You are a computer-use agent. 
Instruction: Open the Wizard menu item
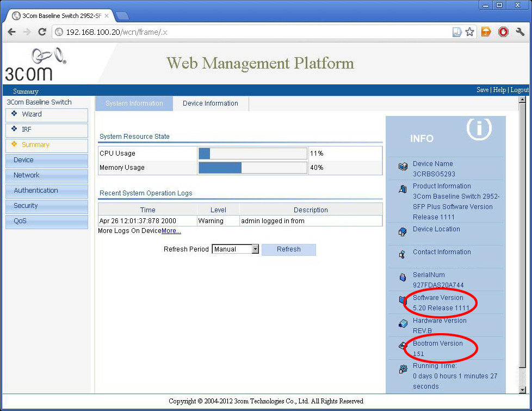coord(47,115)
